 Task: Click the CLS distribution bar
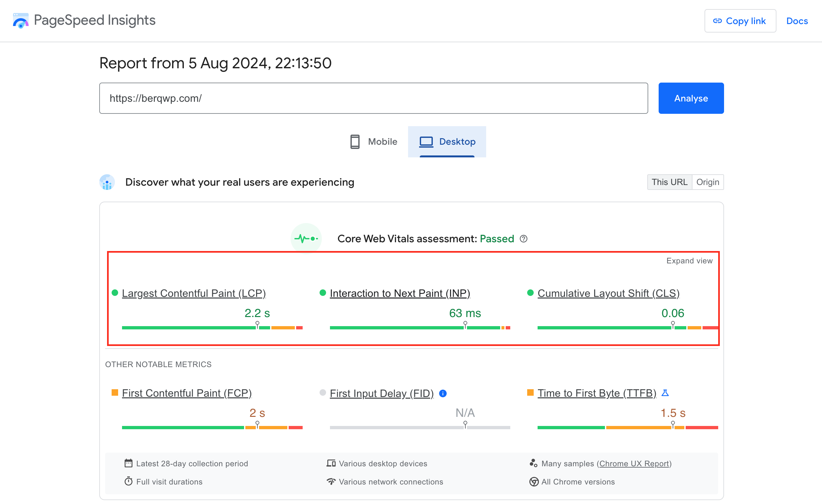[x=628, y=328]
